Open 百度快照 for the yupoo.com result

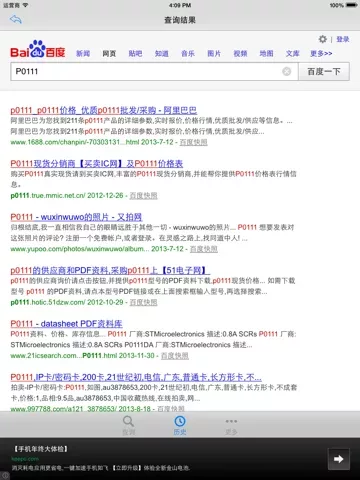click(204, 249)
